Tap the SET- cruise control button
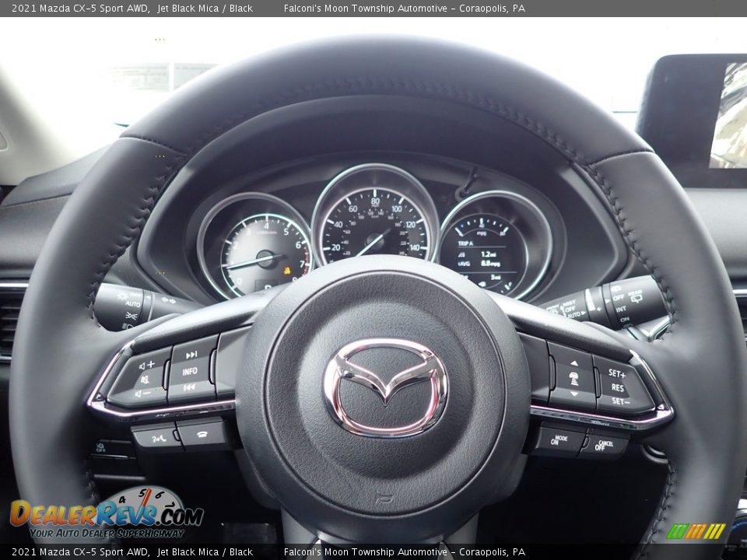This screenshot has height=560, width=747. [x=621, y=402]
